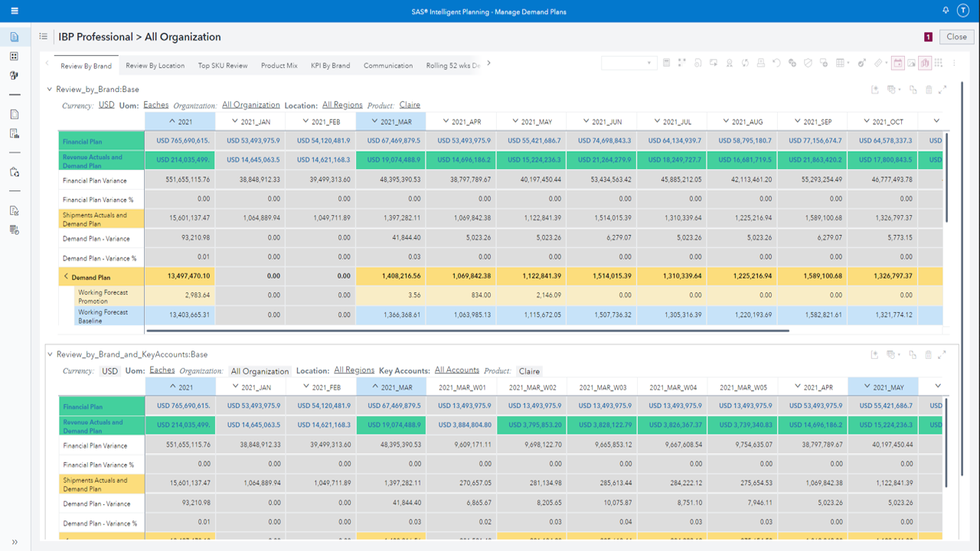
Task: Click copy icon in KeyAccounts panel
Action: point(913,355)
